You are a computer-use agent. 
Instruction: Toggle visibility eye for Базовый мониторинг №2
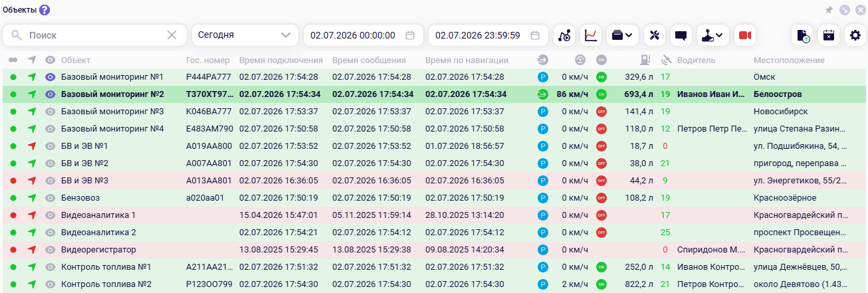pyautogui.click(x=50, y=94)
